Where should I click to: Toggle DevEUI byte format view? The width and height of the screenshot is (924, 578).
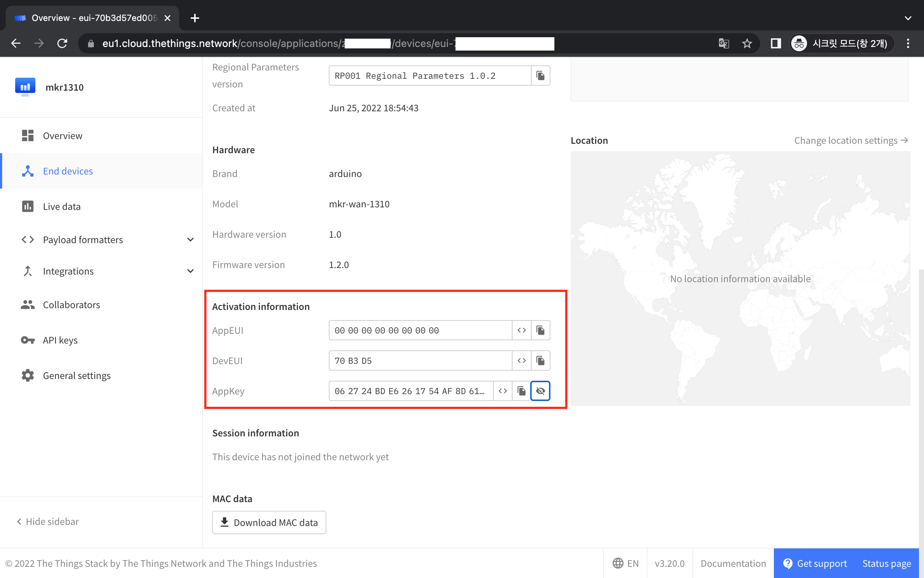click(x=522, y=361)
